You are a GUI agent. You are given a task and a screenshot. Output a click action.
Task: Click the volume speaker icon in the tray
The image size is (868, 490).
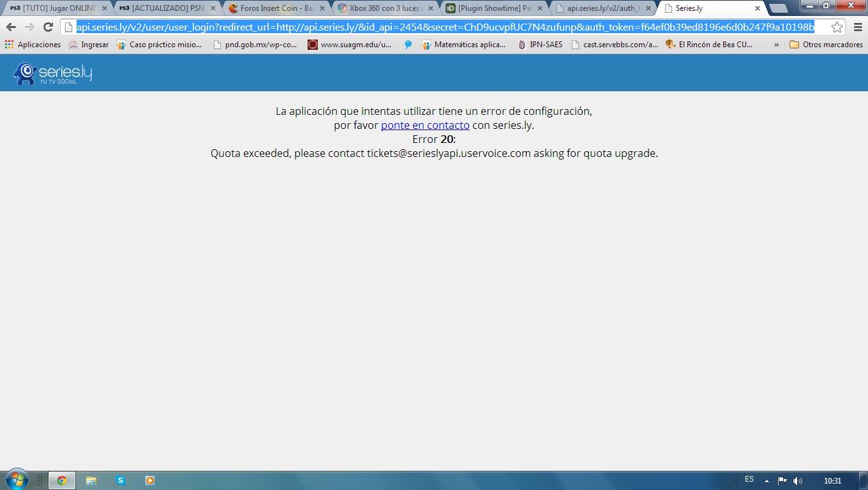[797, 480]
